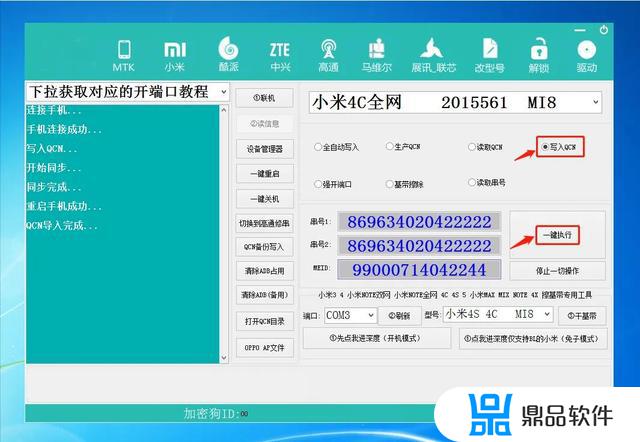Open 设备管理器 device manager
The width and height of the screenshot is (640, 442).
[x=264, y=149]
